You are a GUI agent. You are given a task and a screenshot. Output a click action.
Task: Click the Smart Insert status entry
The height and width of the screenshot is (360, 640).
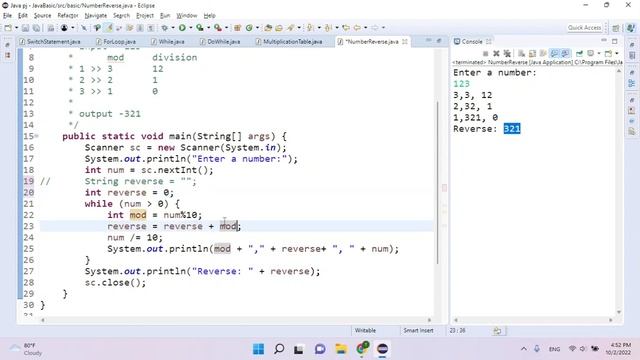[x=418, y=331]
